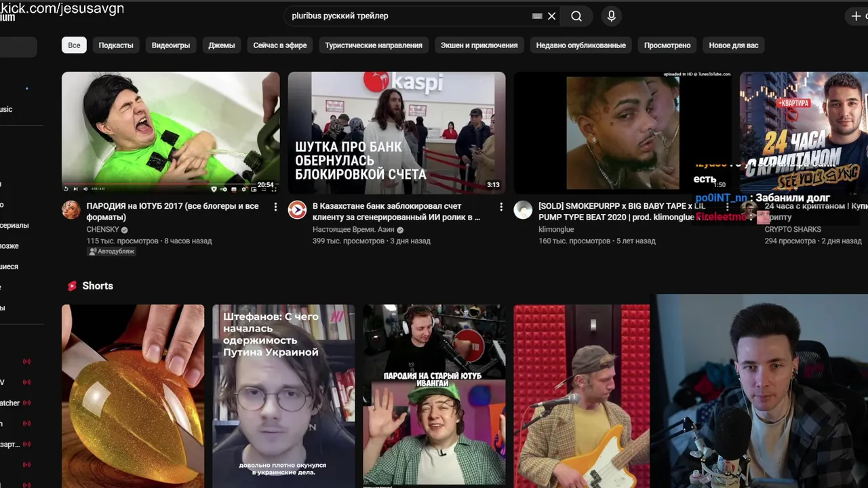The height and width of the screenshot is (488, 868).
Task: Select the Джемы filter chip
Action: click(x=222, y=45)
